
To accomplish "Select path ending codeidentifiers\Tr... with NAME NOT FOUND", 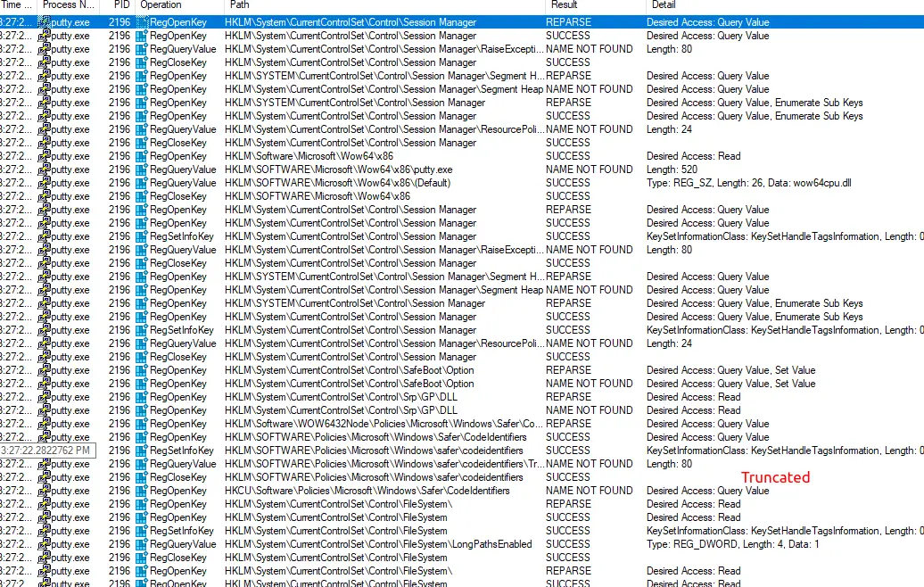I will point(384,465).
